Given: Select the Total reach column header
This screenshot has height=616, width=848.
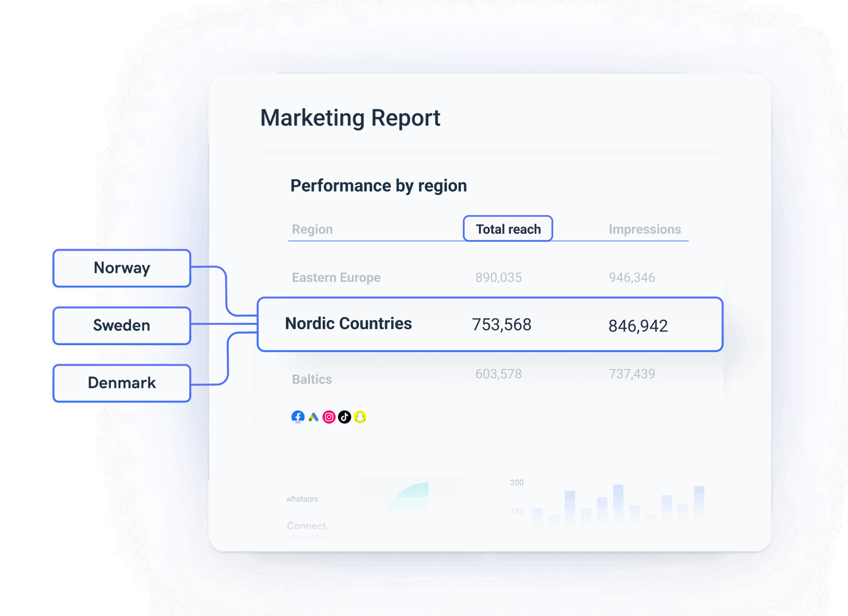Looking at the screenshot, I should 508,228.
